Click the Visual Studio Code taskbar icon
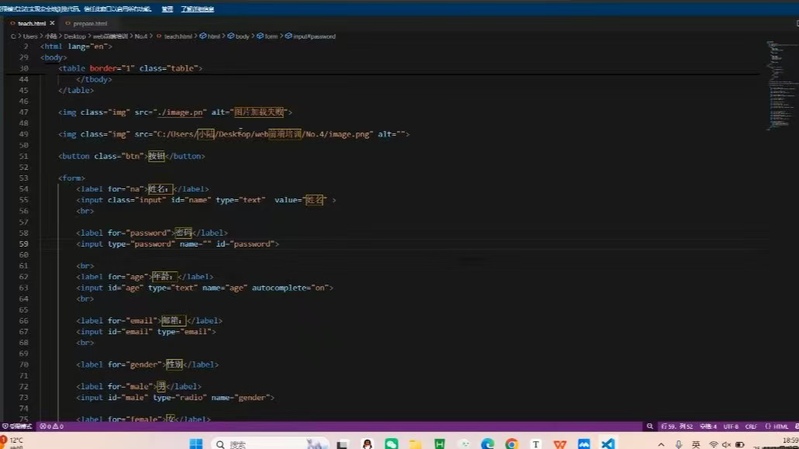 608,444
